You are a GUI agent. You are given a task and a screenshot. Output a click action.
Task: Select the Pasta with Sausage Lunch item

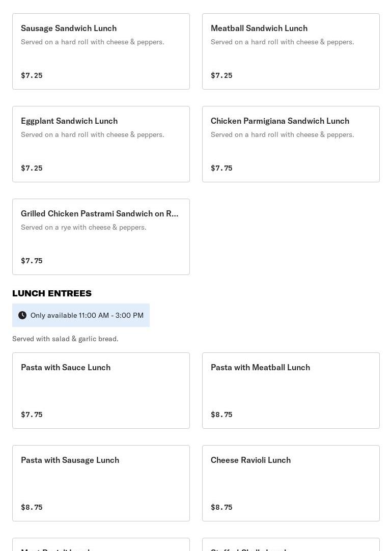click(x=101, y=483)
